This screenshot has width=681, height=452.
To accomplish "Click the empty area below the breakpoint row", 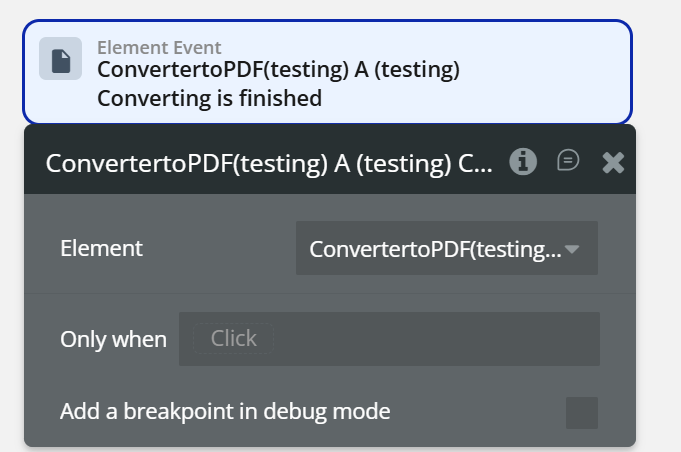I will [300, 438].
